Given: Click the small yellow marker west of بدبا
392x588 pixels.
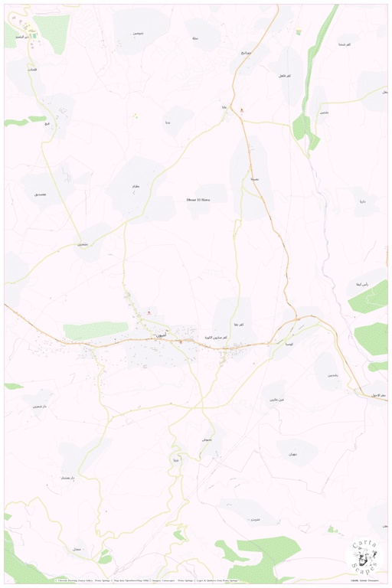Looking at the screenshot, I should click(136, 116).
